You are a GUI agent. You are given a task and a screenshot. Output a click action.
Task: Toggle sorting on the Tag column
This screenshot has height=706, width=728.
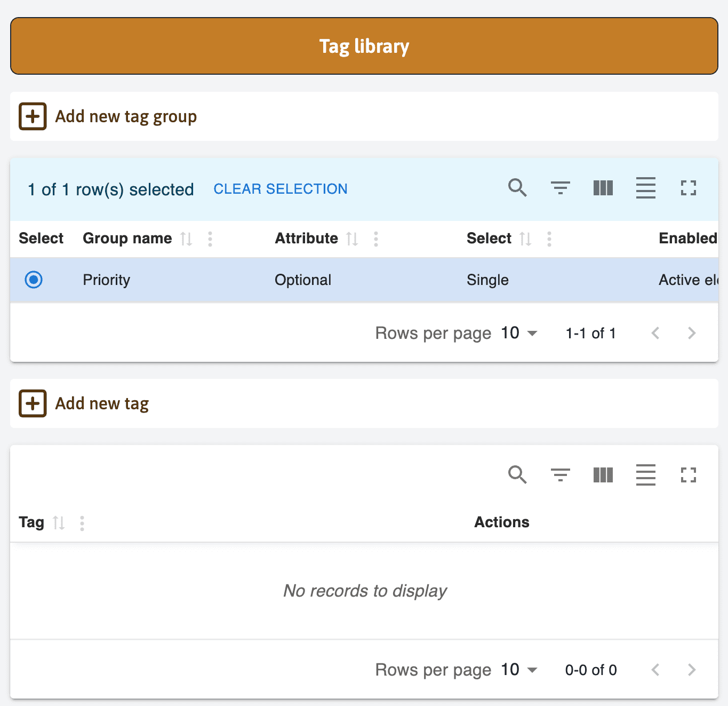pos(59,523)
